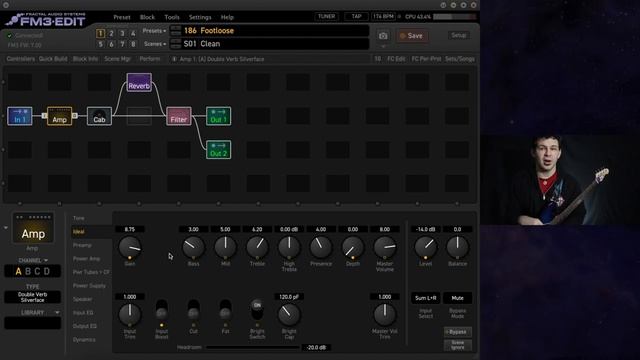Image resolution: width=640 pixels, height=360 pixels.
Task: Open the Help menu
Action: [227, 17]
